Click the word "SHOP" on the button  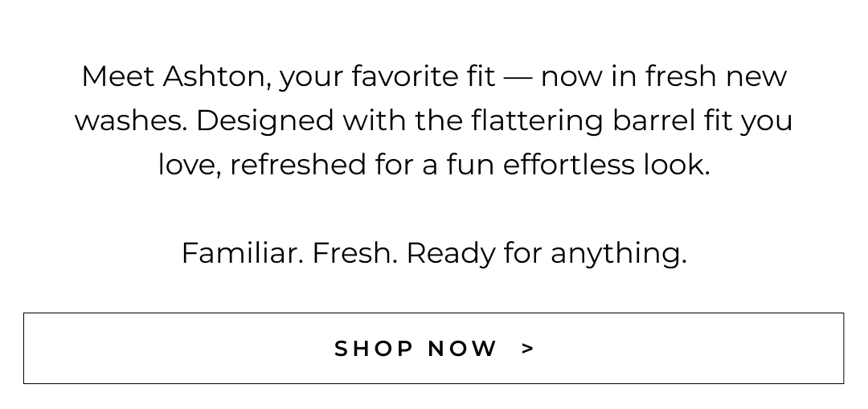tap(374, 349)
